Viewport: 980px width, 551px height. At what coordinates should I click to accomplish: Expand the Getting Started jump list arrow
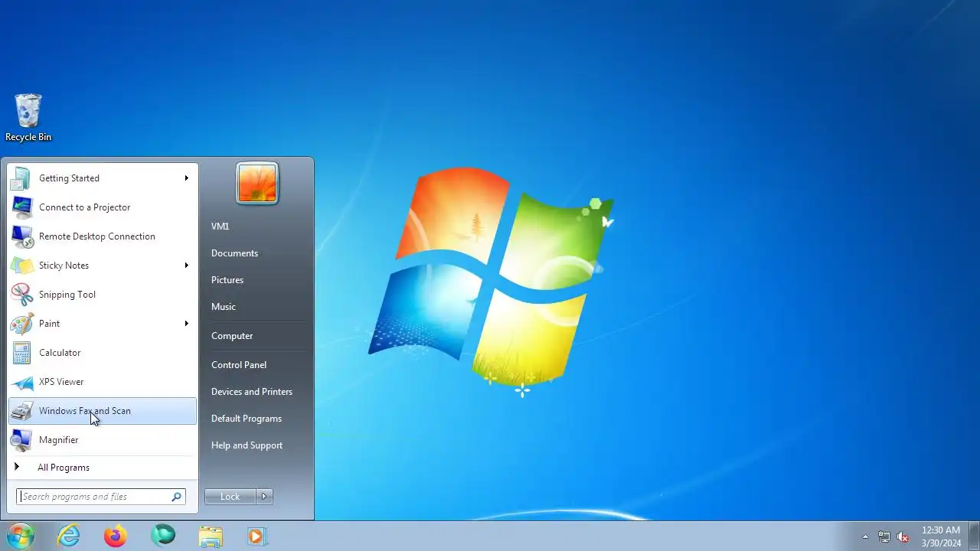click(x=186, y=178)
